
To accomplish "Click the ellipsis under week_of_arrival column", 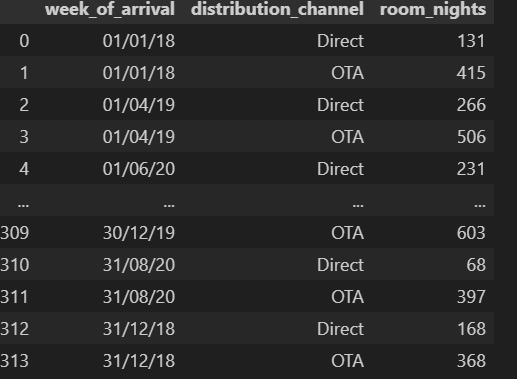I will pos(169,205).
